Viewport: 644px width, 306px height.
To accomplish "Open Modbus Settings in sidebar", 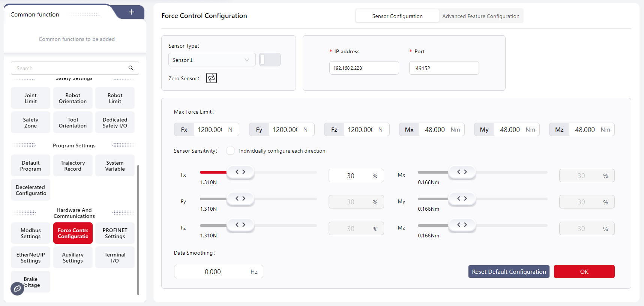I will (31, 233).
